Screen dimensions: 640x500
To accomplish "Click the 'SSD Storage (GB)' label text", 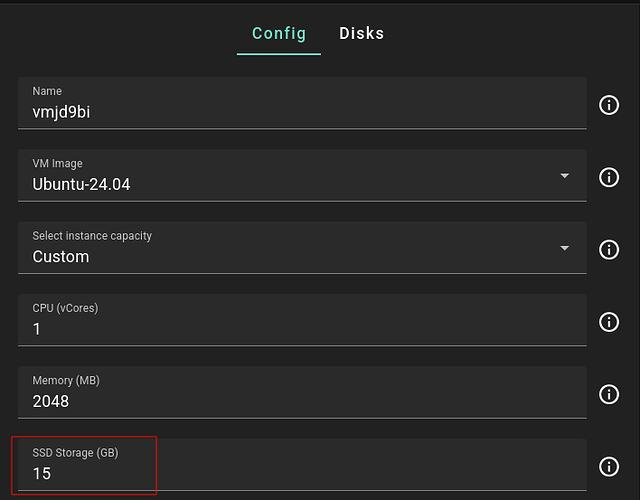I will 76,453.
